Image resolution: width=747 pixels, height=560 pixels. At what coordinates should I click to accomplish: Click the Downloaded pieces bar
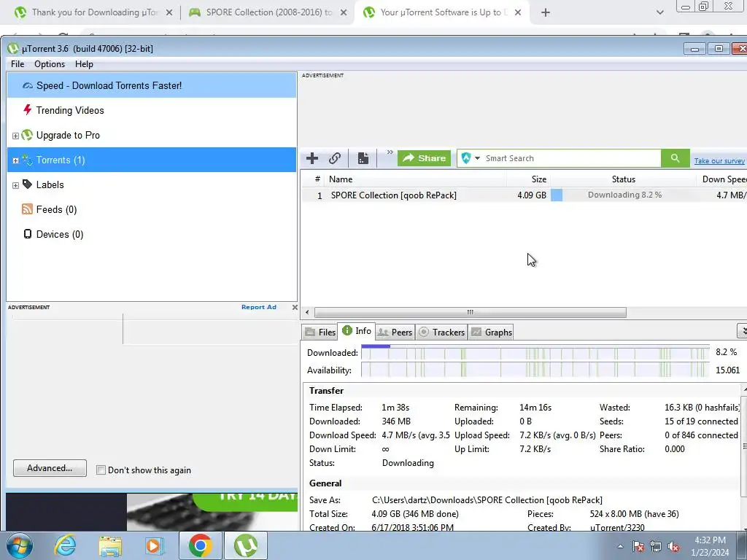coord(535,353)
